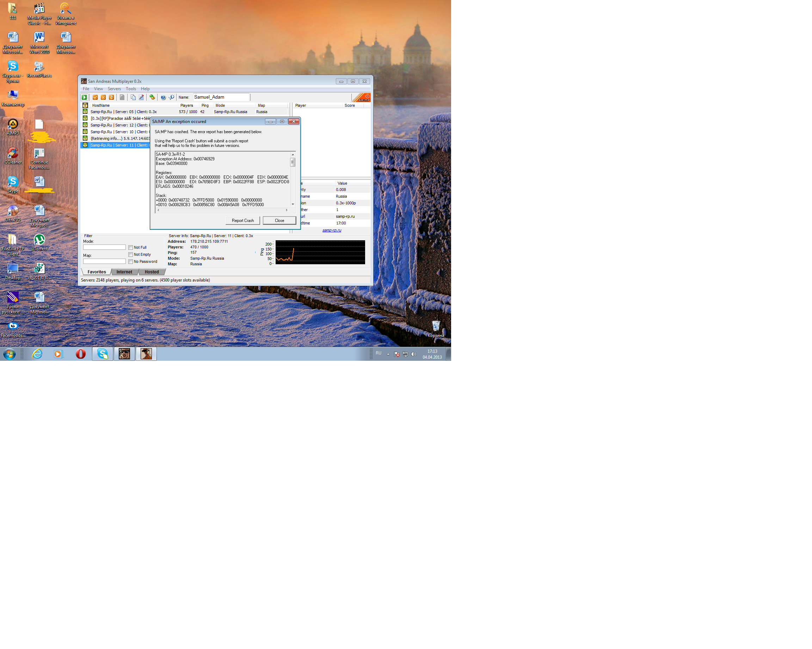
Task: Select the Samp-Rp.Ru Server: 12 row
Action: (x=116, y=125)
